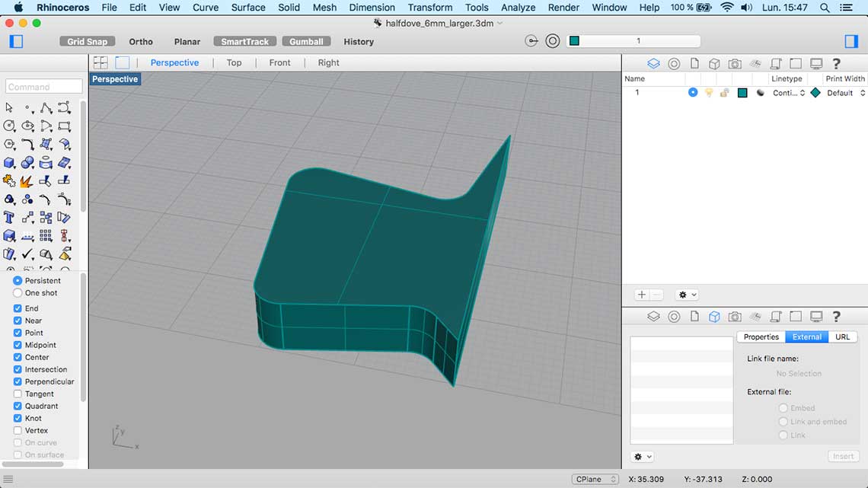This screenshot has width=868, height=488.
Task: Open the Properties tab
Action: (761, 337)
